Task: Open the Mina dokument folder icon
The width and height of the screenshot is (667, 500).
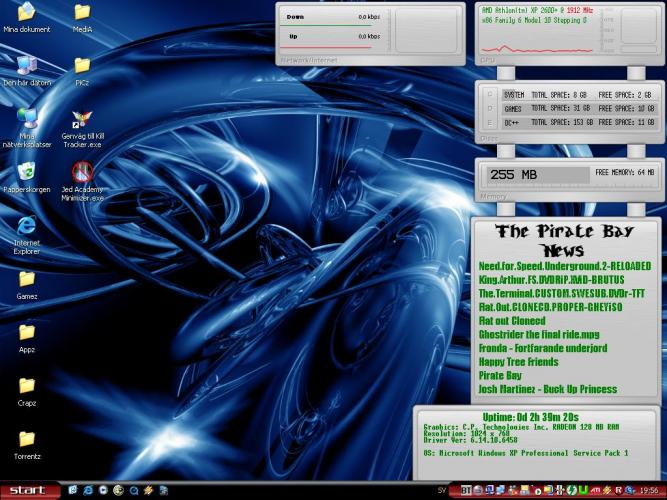Action: click(27, 13)
